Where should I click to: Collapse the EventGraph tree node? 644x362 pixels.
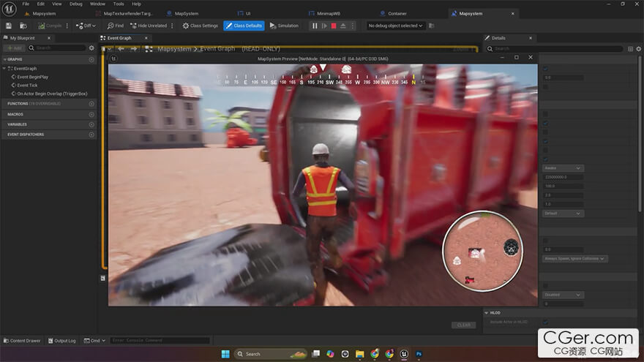tap(4, 69)
